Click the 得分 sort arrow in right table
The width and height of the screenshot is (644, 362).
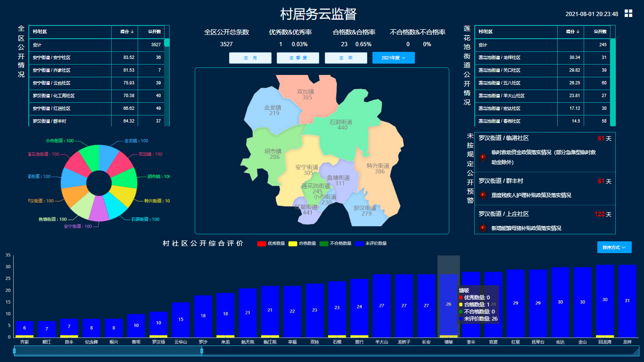(578, 32)
